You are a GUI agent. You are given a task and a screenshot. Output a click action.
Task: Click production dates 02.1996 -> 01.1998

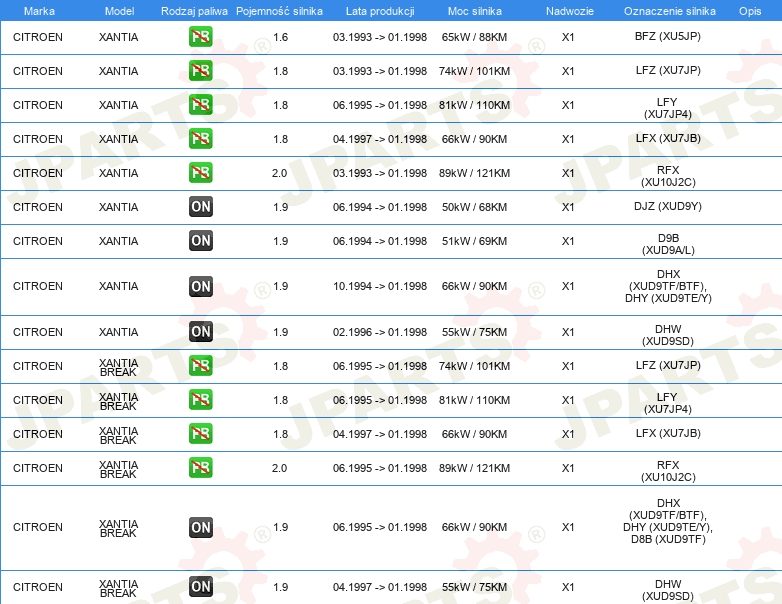pyautogui.click(x=380, y=332)
